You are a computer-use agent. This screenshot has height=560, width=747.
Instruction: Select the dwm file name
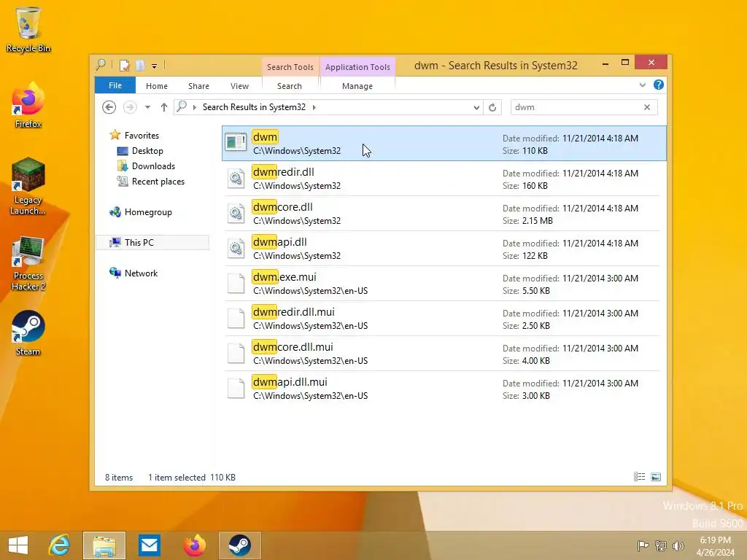click(x=265, y=137)
